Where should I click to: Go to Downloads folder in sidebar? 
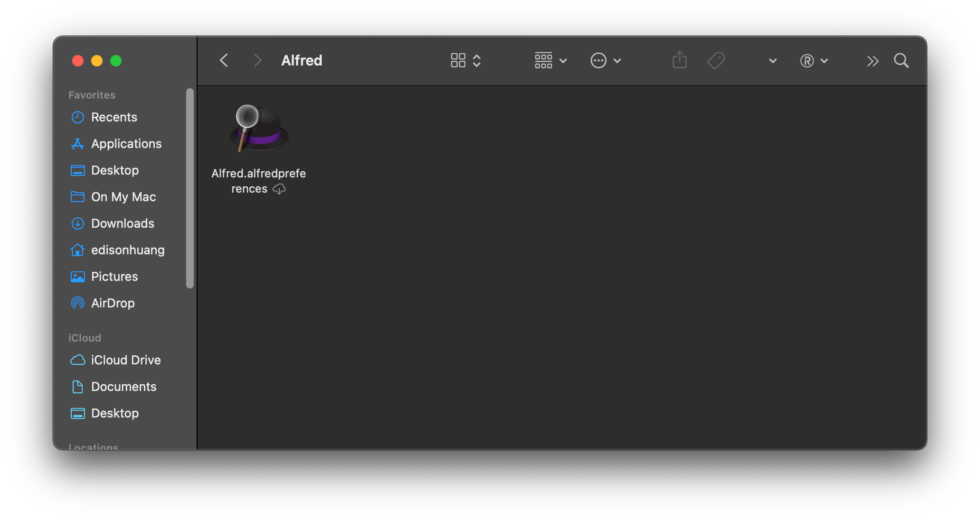click(x=122, y=223)
